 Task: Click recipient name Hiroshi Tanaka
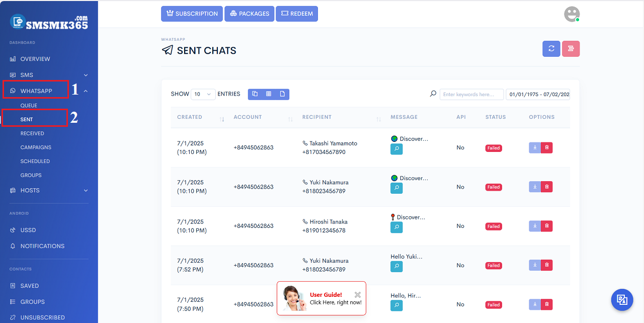pos(328,221)
